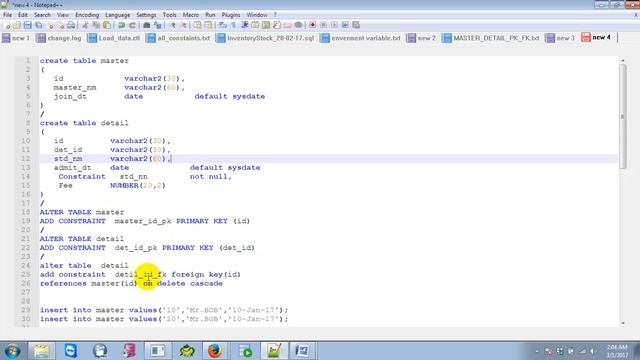Switch to the change.log tab
Viewport: 640px width, 360px height.
point(59,38)
